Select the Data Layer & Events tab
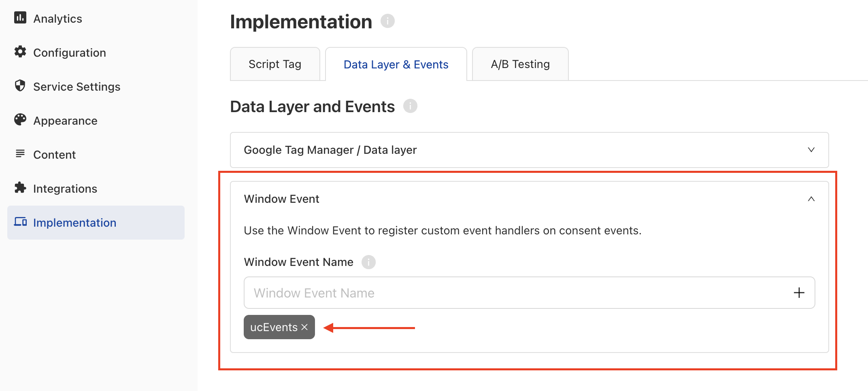This screenshot has width=868, height=391. 396,64
